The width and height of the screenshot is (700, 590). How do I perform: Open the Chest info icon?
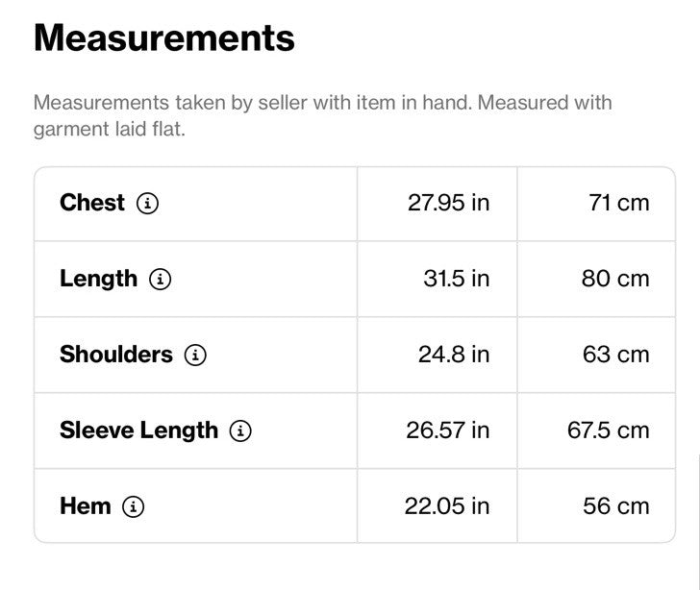pyautogui.click(x=147, y=203)
